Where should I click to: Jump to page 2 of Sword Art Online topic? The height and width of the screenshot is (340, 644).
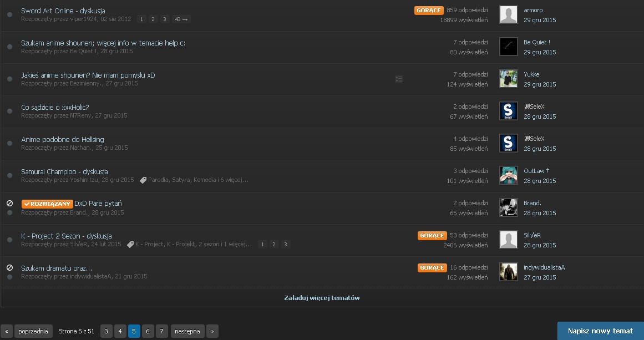(153, 19)
